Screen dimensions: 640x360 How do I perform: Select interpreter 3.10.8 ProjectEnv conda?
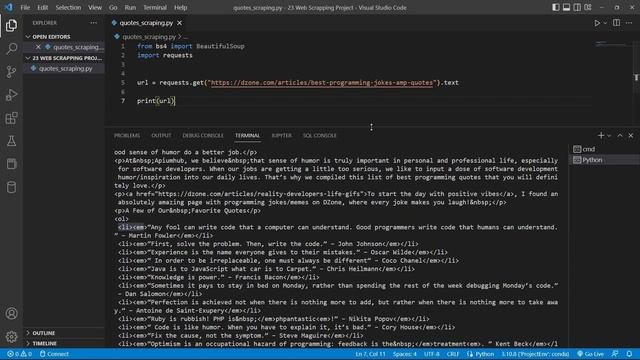[535, 354]
